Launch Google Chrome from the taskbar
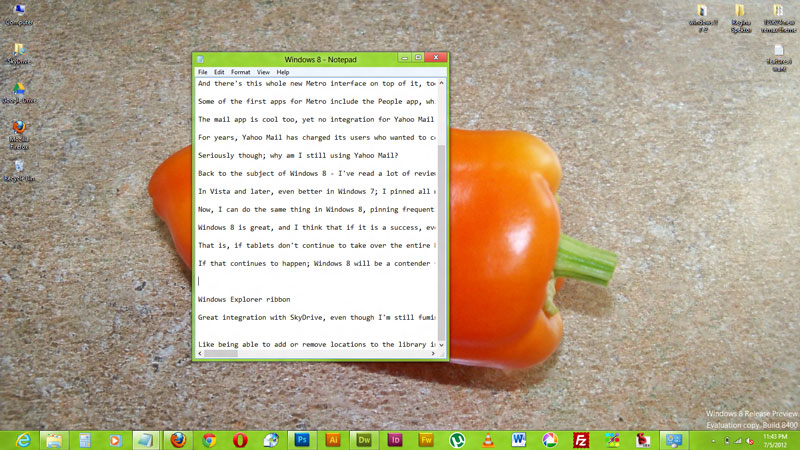The width and height of the screenshot is (800, 450). (209, 440)
